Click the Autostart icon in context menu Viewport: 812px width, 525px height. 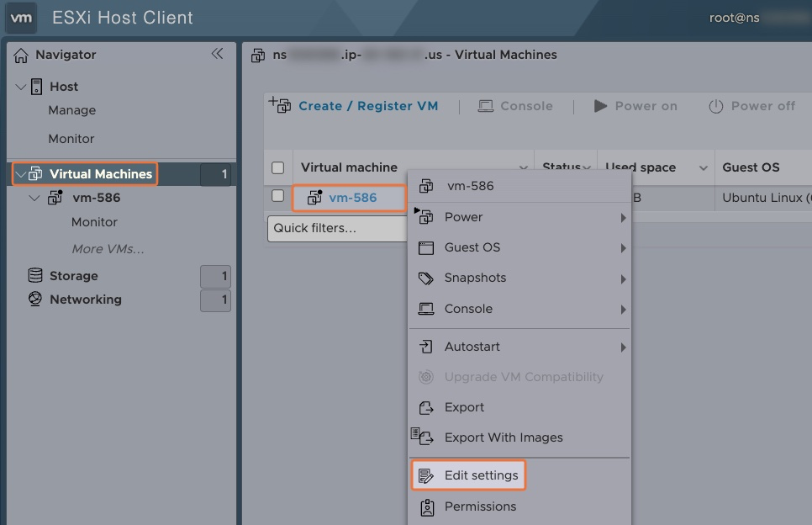425,347
